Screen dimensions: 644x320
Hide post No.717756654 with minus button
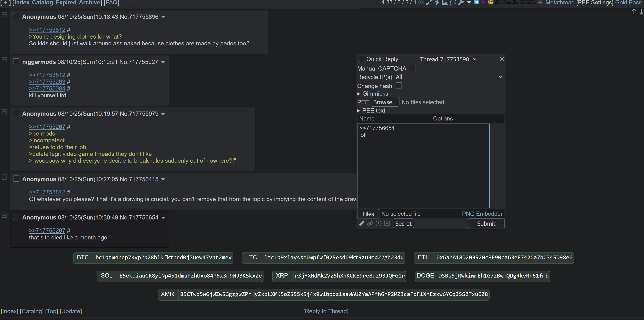(4, 215)
